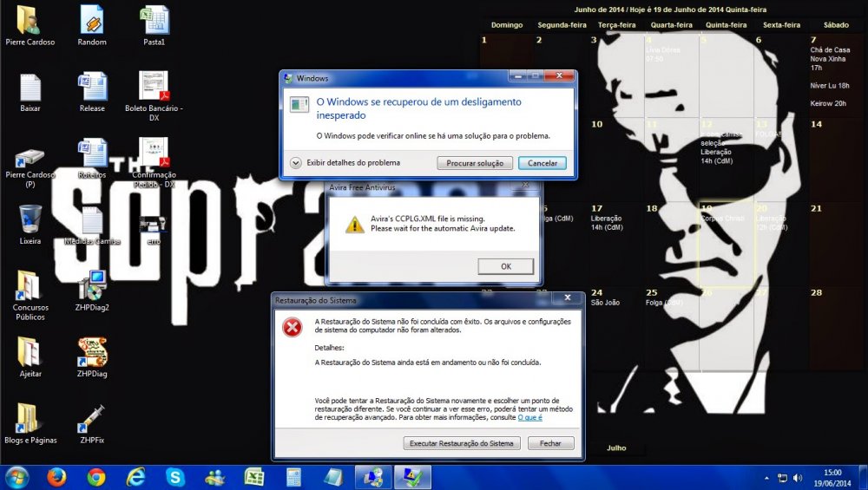Click the calendar header 'Junho de 2014'
This screenshot has width=868, height=490.
coord(600,10)
